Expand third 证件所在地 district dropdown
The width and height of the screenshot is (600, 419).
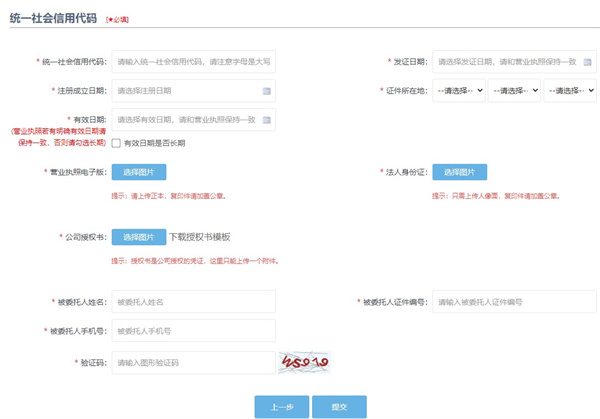570,91
